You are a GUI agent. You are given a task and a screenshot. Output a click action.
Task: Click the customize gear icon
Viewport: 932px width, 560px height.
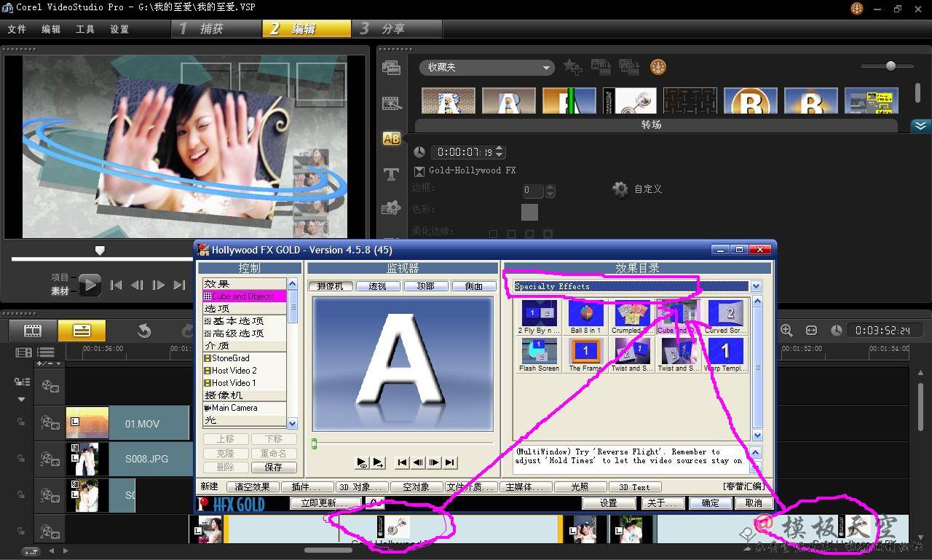coord(620,189)
